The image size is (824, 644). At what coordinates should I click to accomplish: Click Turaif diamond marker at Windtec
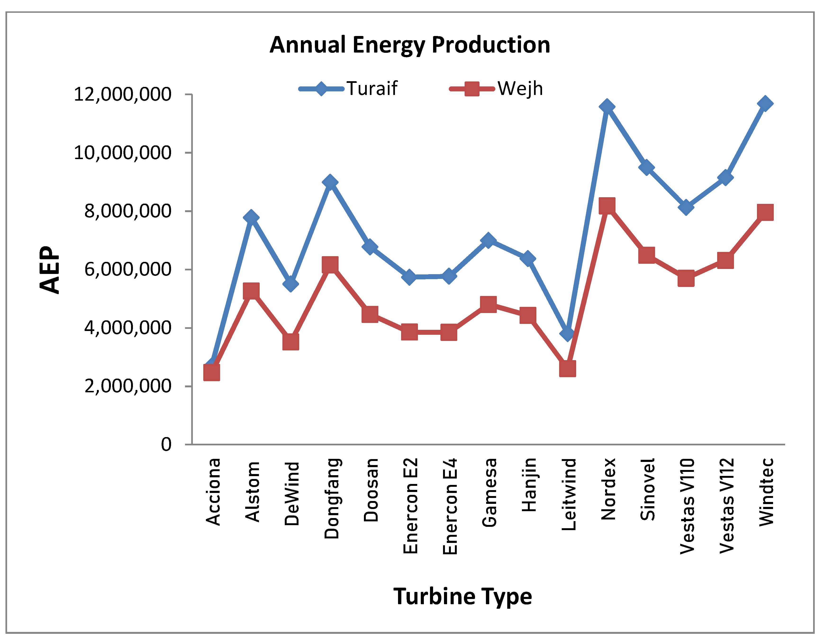click(x=765, y=103)
